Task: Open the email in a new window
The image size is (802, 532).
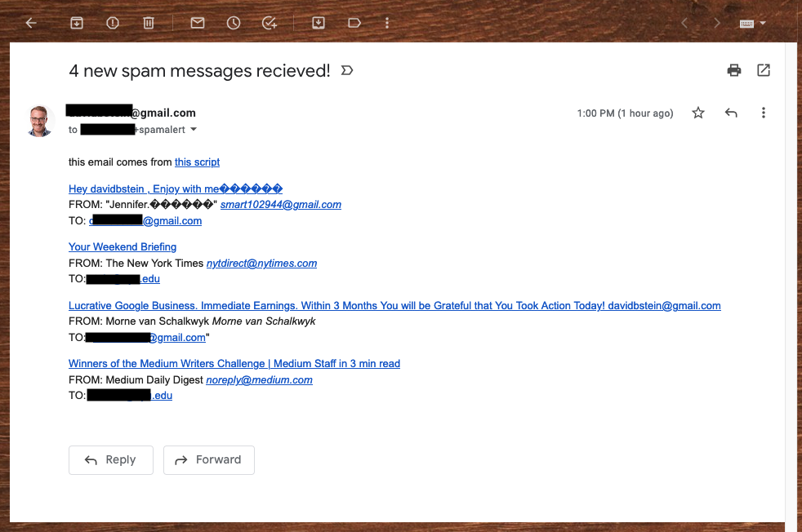Action: coord(763,71)
